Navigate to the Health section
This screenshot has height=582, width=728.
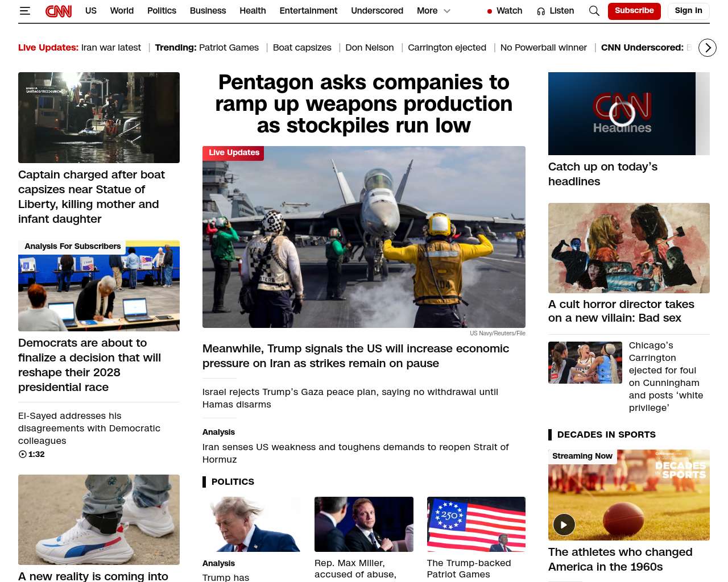tap(253, 11)
